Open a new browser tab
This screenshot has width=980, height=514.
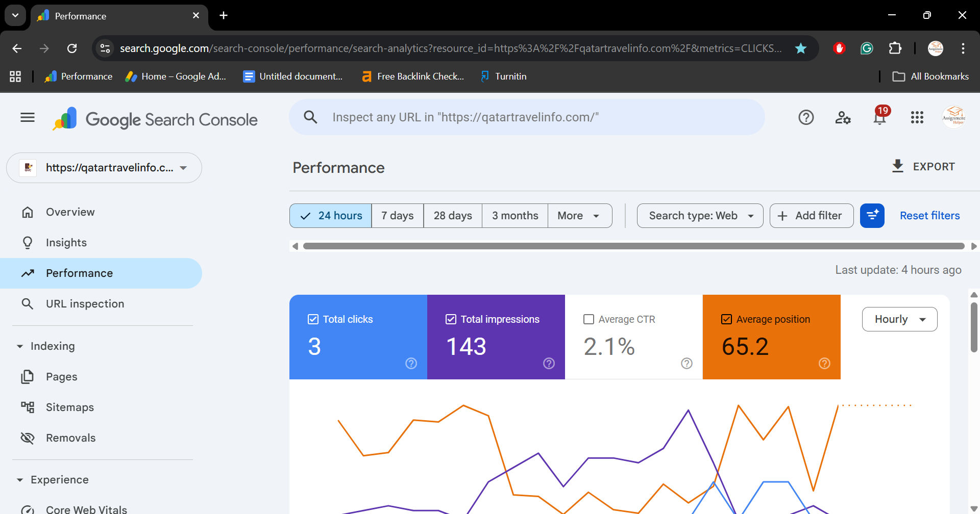224,16
